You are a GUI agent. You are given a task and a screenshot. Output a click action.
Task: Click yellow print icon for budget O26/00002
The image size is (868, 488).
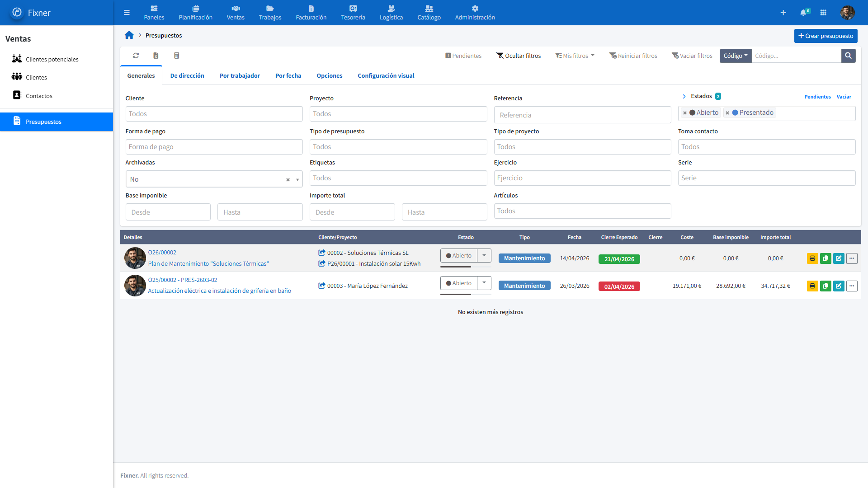click(x=812, y=258)
